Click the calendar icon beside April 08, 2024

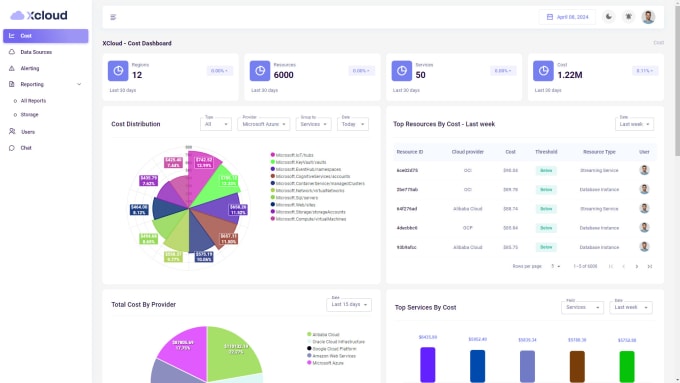550,17
